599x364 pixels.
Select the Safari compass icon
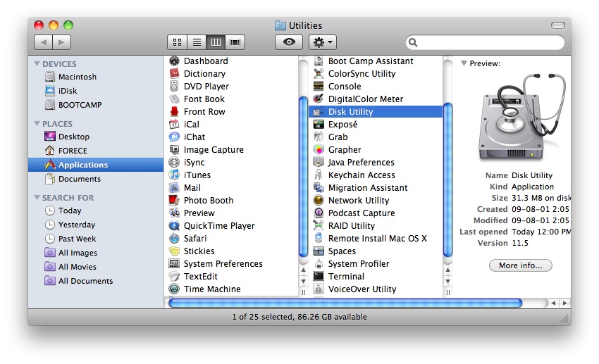click(174, 238)
